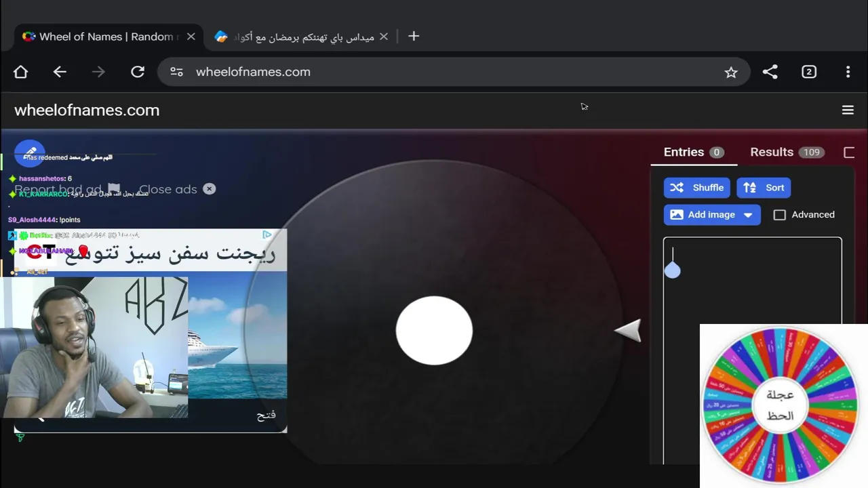Viewport: 868px width, 488px height.
Task: Open the tab switcher showing 2
Action: [809, 72]
